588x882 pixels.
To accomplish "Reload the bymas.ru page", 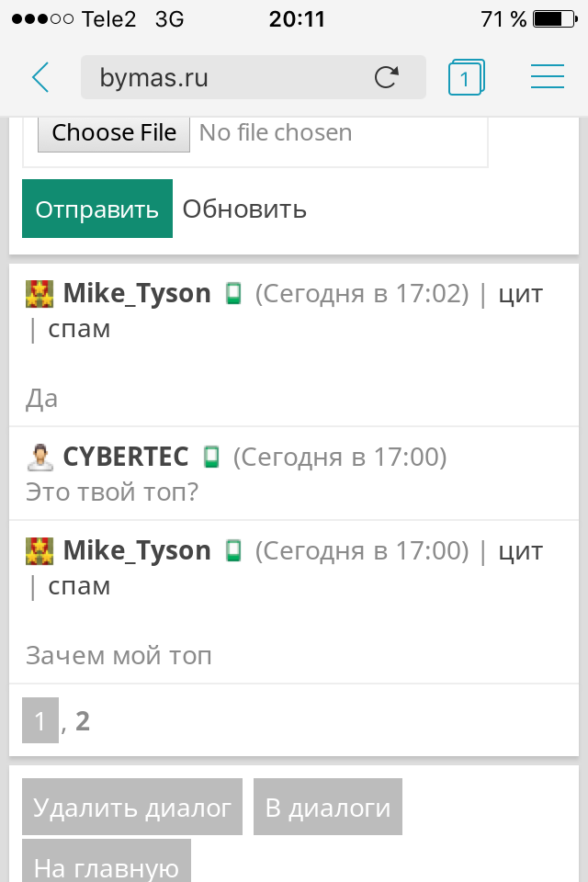I will point(387,77).
